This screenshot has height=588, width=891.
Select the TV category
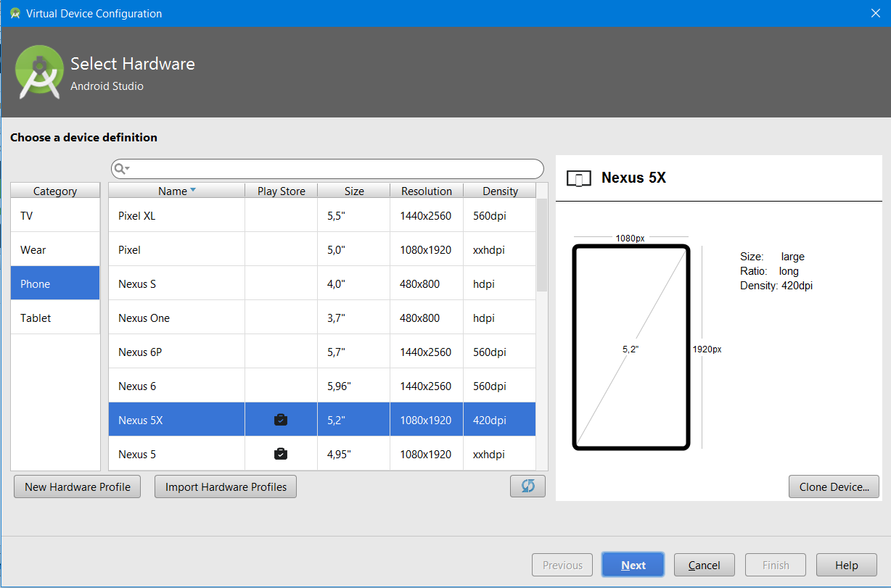tap(55, 215)
